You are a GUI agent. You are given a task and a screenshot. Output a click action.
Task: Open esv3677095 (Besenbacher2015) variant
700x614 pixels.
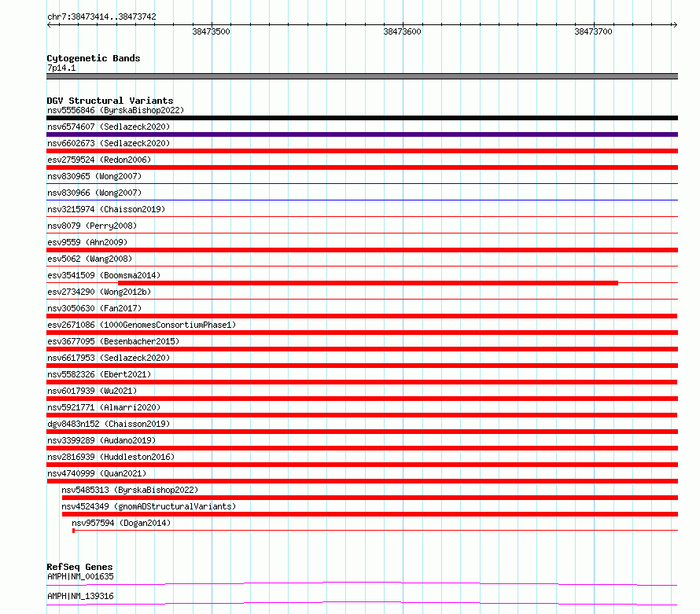(113, 341)
